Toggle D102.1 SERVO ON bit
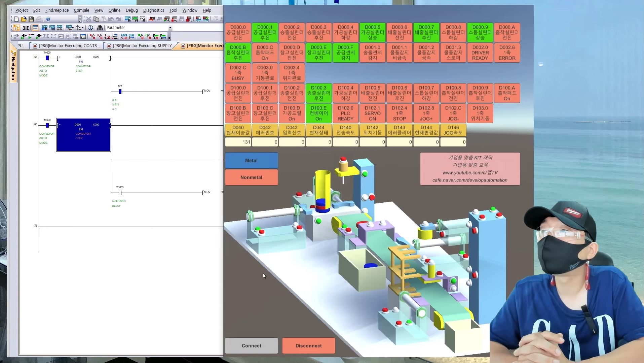 click(372, 113)
